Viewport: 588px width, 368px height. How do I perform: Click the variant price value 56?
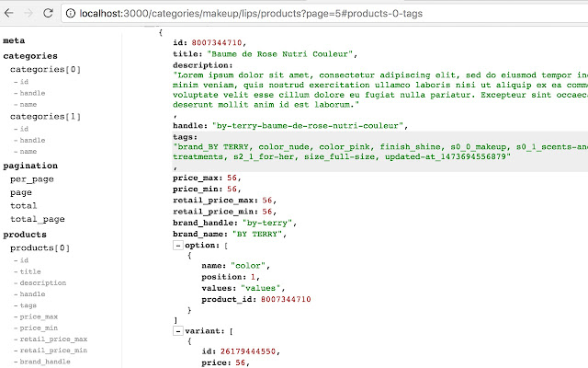coord(240,362)
